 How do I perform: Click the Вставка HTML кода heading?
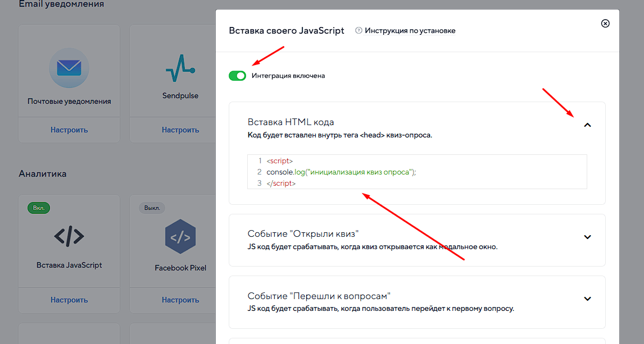pyautogui.click(x=291, y=122)
